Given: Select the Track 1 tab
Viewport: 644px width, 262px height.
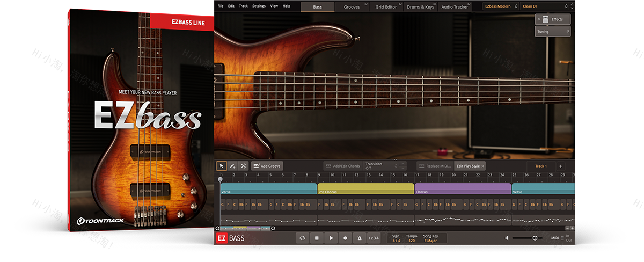Looking at the screenshot, I should click(541, 166).
